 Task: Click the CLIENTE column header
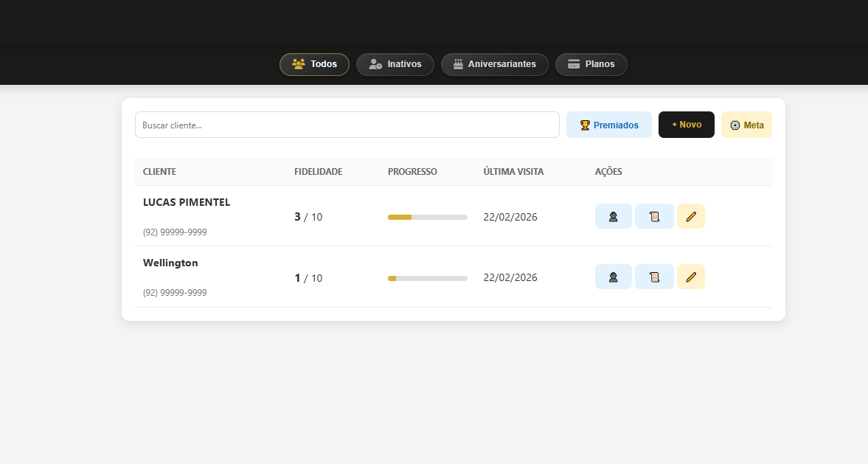click(159, 172)
